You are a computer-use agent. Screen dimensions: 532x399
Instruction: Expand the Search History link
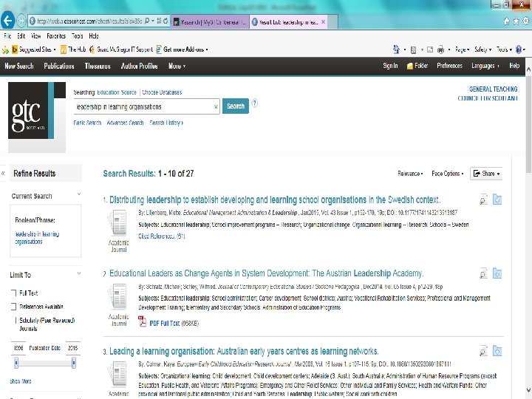pyautogui.click(x=166, y=123)
